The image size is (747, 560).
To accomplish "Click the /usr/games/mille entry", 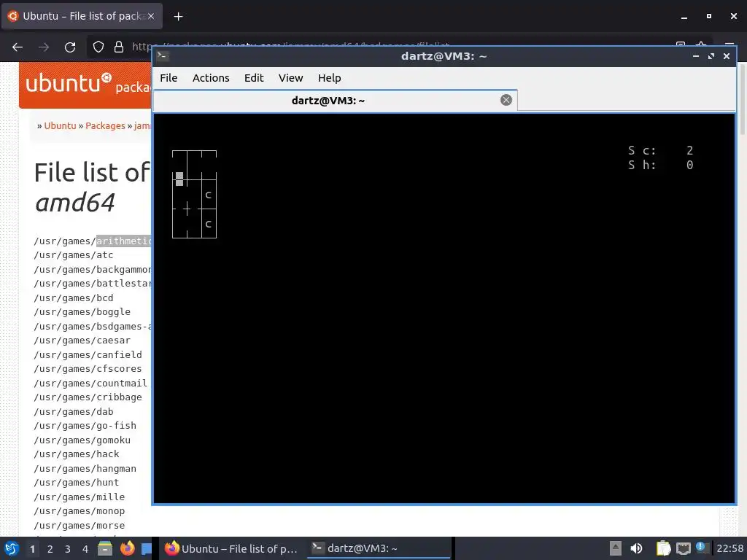I will click(79, 497).
